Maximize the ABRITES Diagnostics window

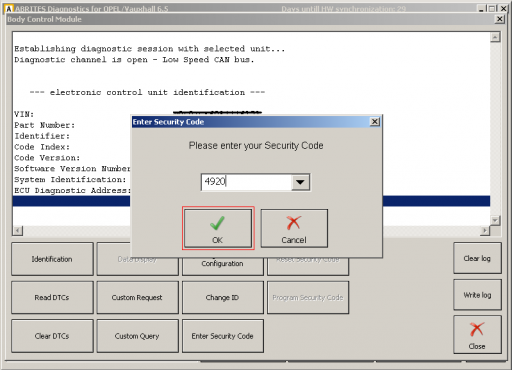(x=492, y=9)
